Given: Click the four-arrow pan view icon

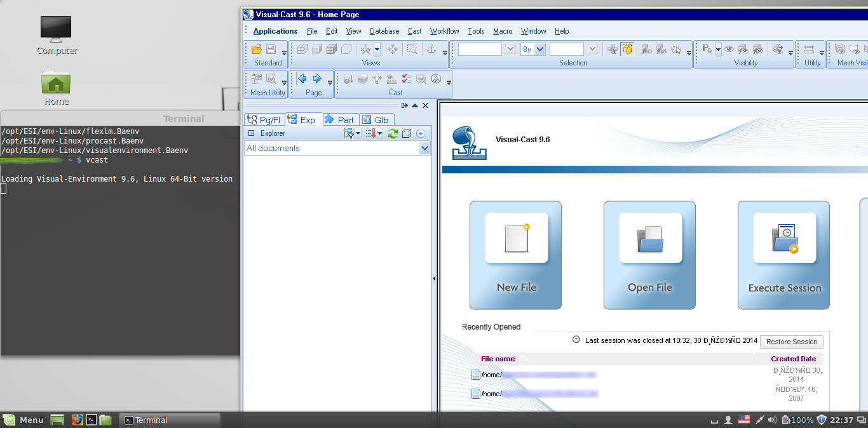Looking at the screenshot, I should click(x=392, y=49).
